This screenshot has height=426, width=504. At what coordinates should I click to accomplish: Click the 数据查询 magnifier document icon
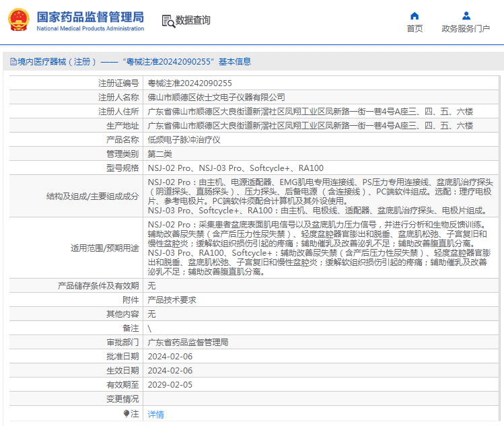click(x=168, y=21)
